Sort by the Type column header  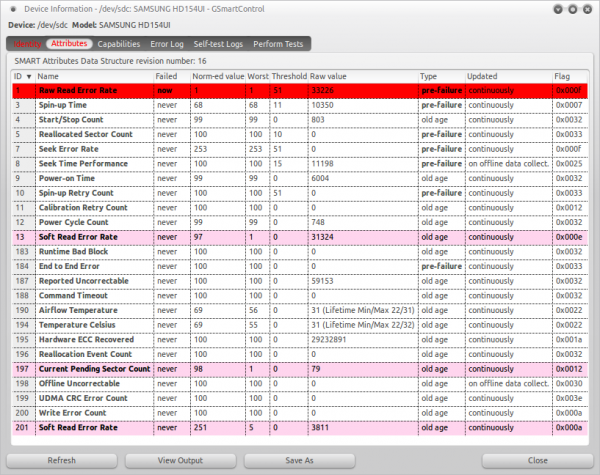(x=442, y=76)
